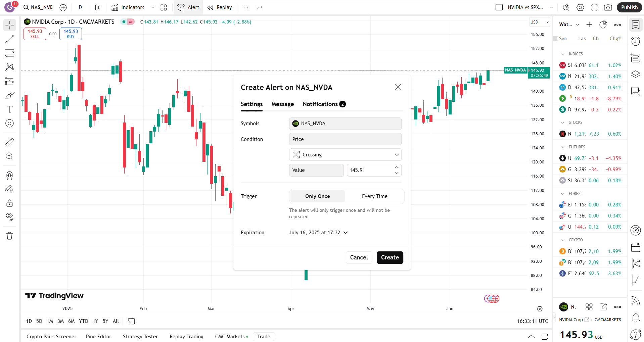
Task: Start bar Replay mode
Action: (220, 7)
